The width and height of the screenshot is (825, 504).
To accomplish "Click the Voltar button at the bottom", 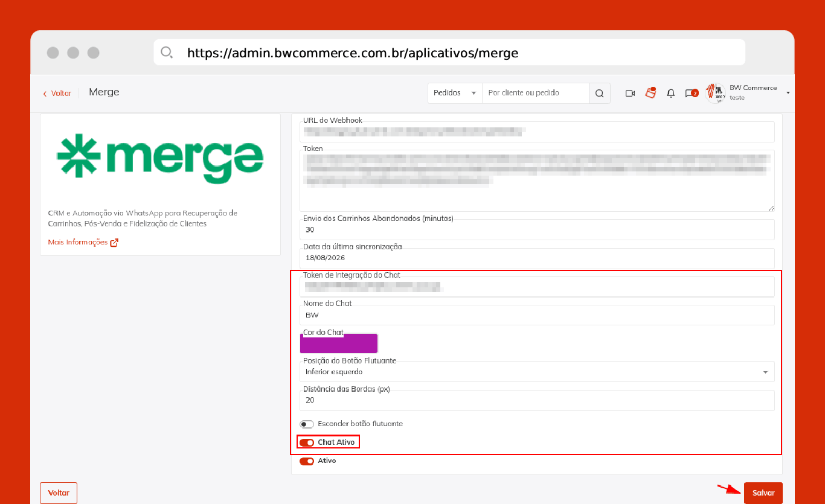I will 59,493.
